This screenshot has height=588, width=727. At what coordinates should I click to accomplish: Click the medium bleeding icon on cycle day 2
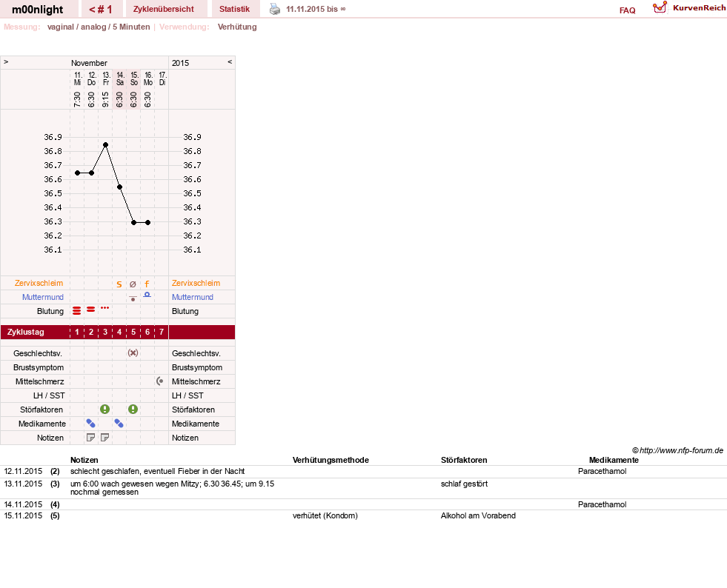pyautogui.click(x=91, y=309)
